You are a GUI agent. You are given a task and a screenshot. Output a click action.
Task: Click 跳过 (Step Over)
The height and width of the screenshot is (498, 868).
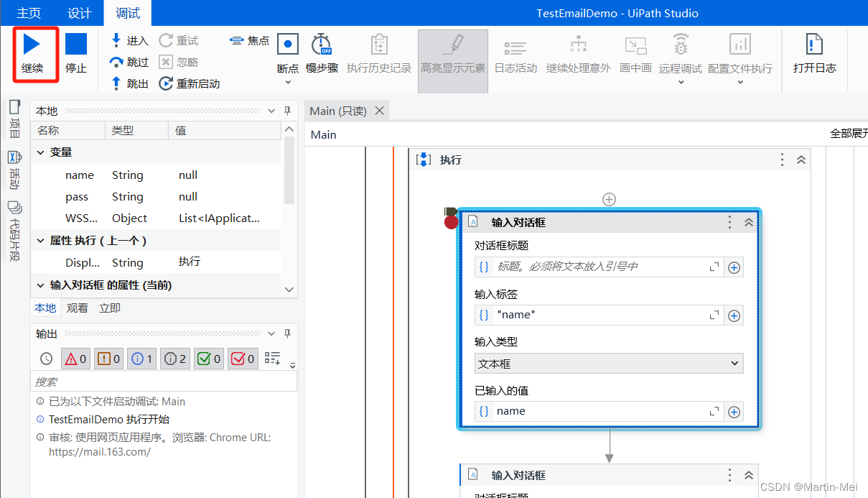pyautogui.click(x=129, y=63)
